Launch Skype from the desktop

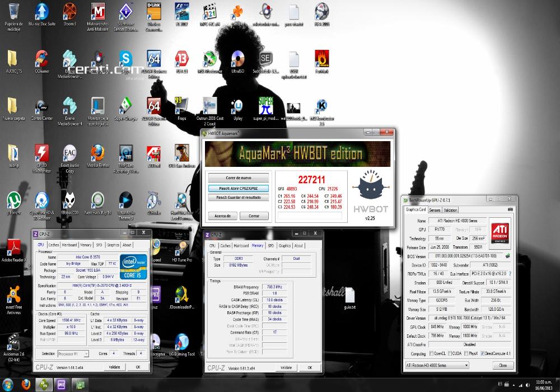(125, 62)
